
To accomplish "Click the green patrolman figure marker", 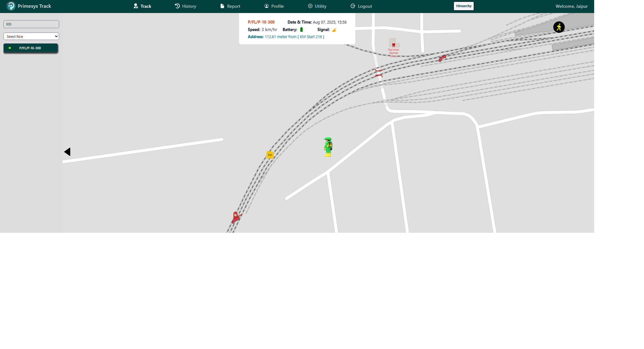I will pos(328,147).
